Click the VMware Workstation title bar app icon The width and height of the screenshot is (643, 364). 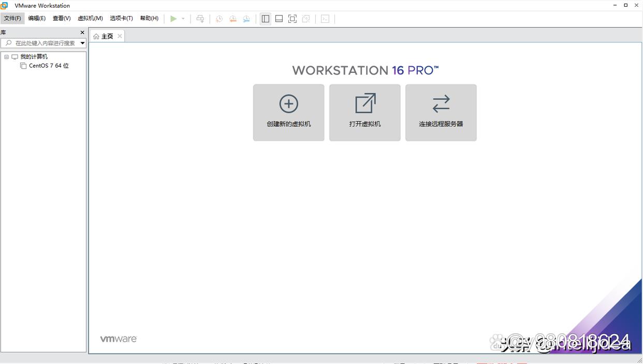point(4,5)
